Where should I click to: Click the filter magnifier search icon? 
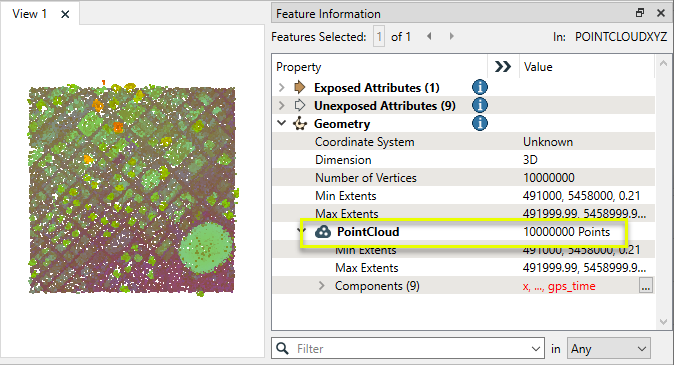point(282,348)
